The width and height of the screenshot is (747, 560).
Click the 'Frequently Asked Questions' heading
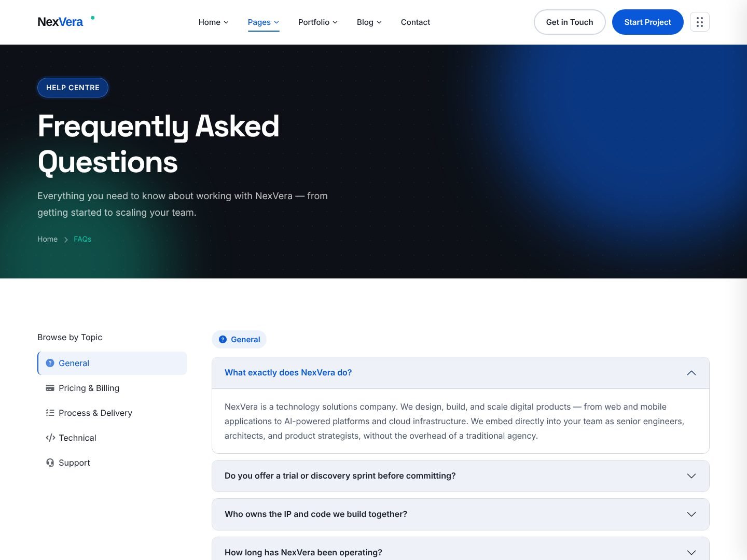pyautogui.click(x=159, y=144)
